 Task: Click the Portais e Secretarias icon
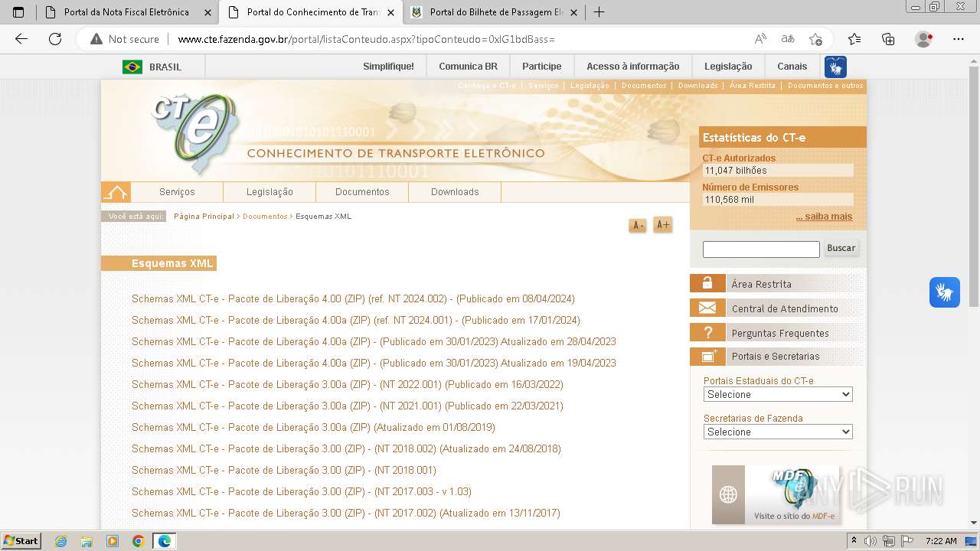pyautogui.click(x=707, y=356)
